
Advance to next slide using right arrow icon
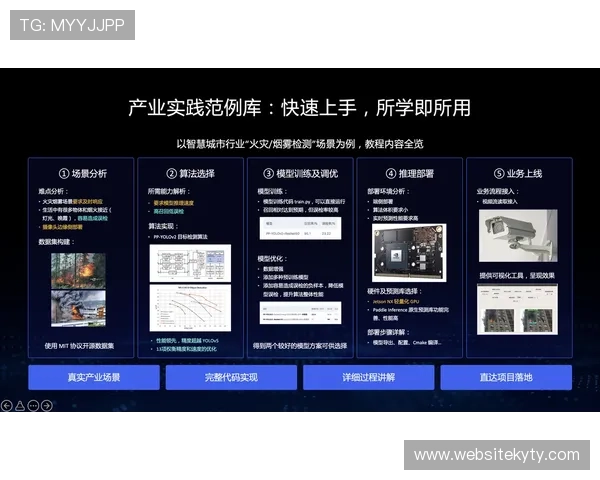tap(47, 405)
